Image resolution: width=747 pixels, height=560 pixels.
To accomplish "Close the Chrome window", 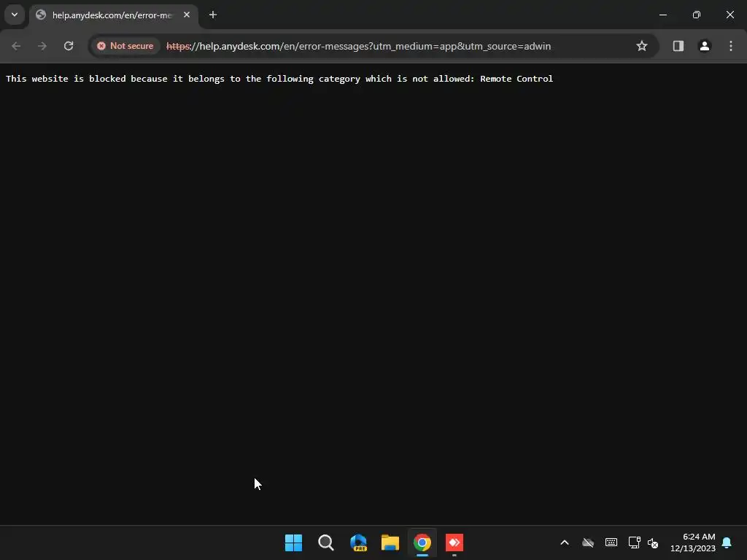I will point(729,15).
